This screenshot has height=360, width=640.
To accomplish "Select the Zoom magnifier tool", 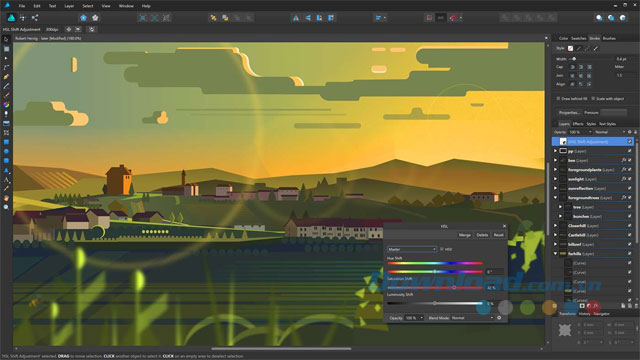I will pyautogui.click(x=6, y=207).
